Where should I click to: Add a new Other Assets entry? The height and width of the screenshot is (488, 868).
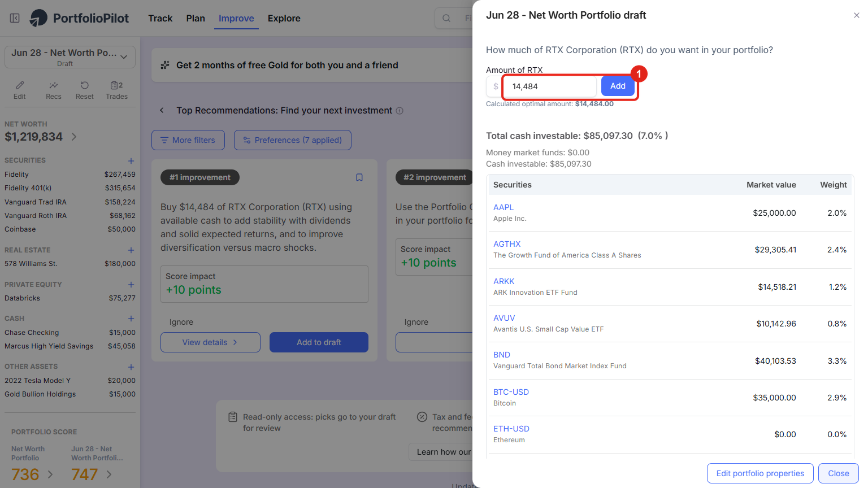[131, 367]
